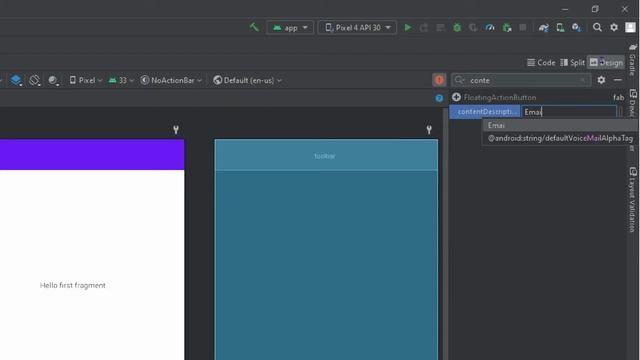Viewport: 640px width, 360px height.
Task: Open the Pixel device preview dropdown
Action: (85, 80)
